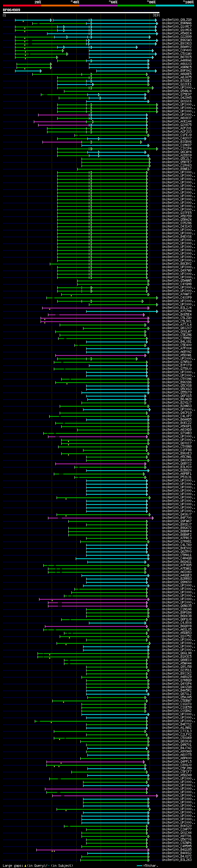The image size is (197, 868).
Task: Select hit label UniRef100_C3YIP4
Action: pyautogui.click(x=177, y=148)
